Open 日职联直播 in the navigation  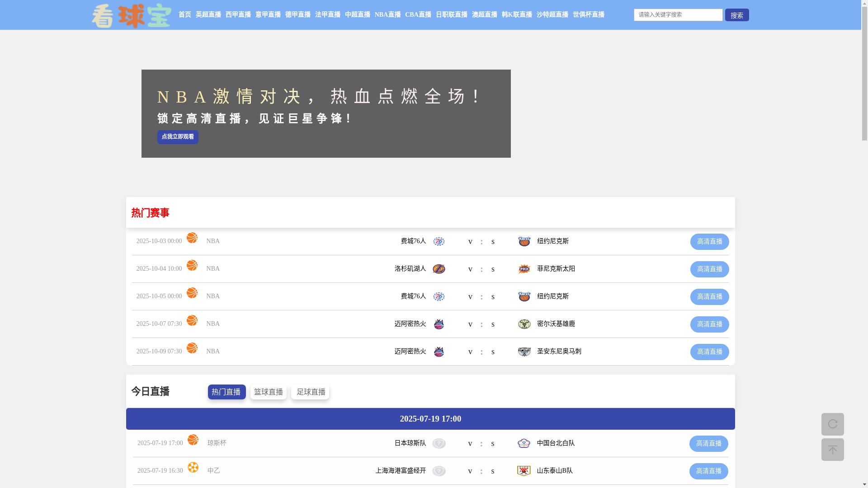coord(452,15)
